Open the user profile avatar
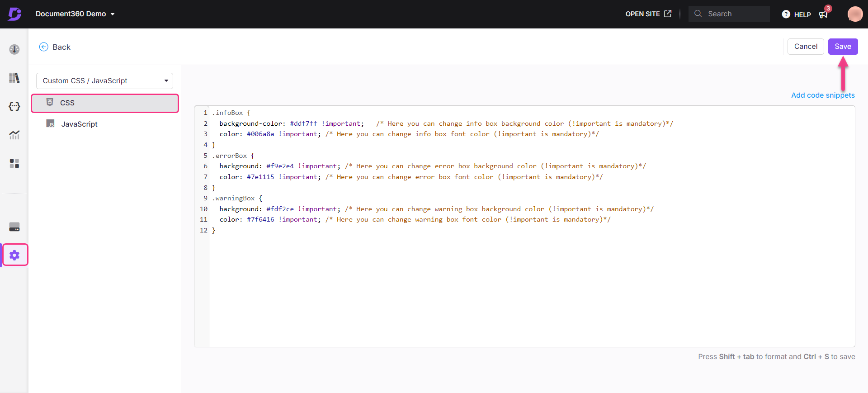The width and height of the screenshot is (868, 393). click(x=855, y=14)
